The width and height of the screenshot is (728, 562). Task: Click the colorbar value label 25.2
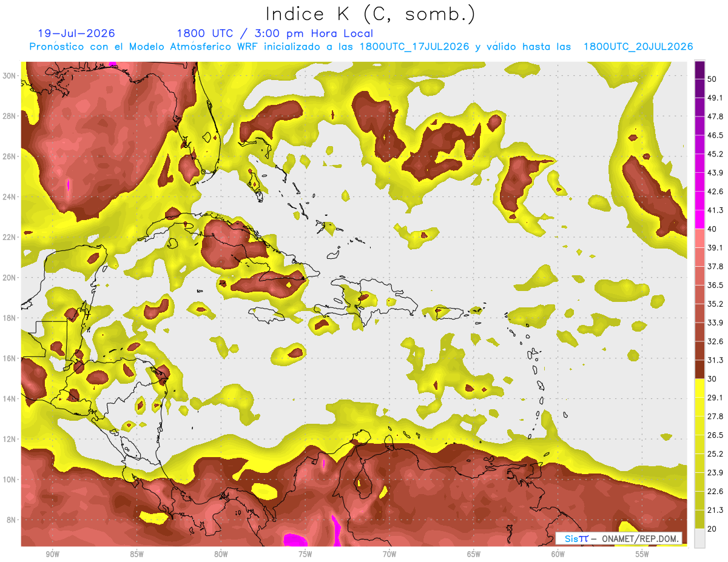click(715, 454)
